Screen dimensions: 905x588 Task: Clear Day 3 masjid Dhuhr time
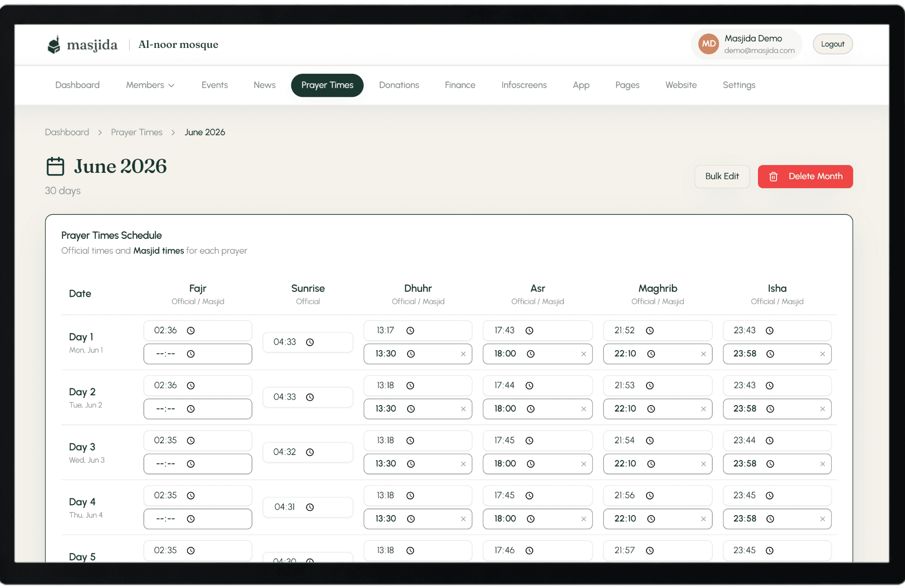tap(463, 464)
